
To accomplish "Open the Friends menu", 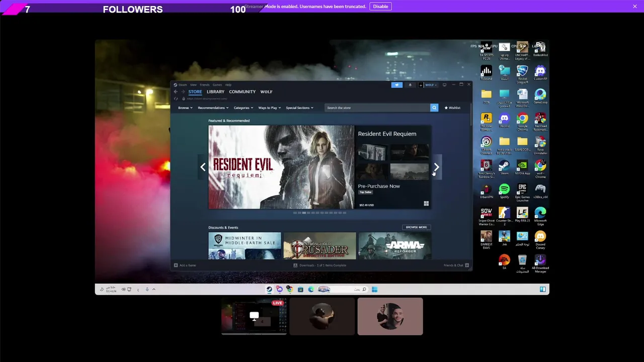I will 204,85.
